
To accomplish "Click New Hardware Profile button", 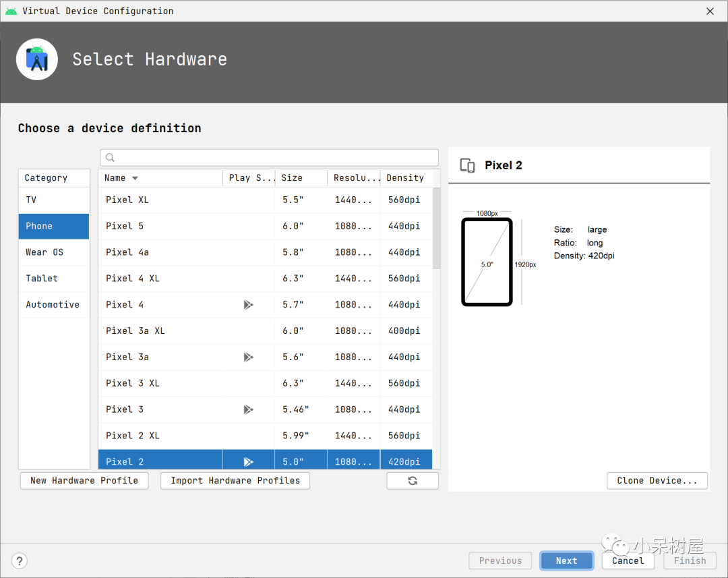I will (x=84, y=480).
